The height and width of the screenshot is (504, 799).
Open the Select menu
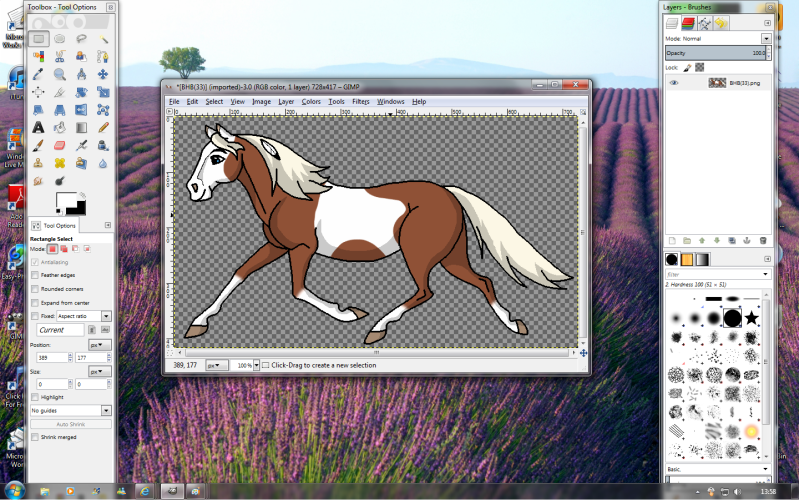[214, 101]
